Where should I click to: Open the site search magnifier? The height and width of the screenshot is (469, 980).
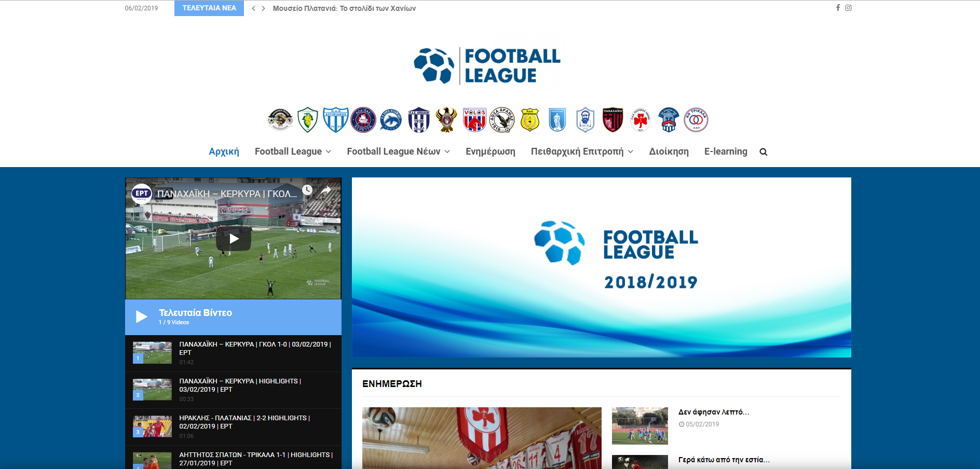[763, 152]
